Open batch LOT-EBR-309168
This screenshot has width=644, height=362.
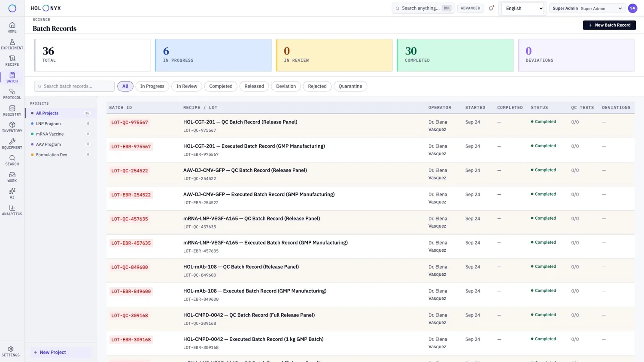[x=131, y=340]
